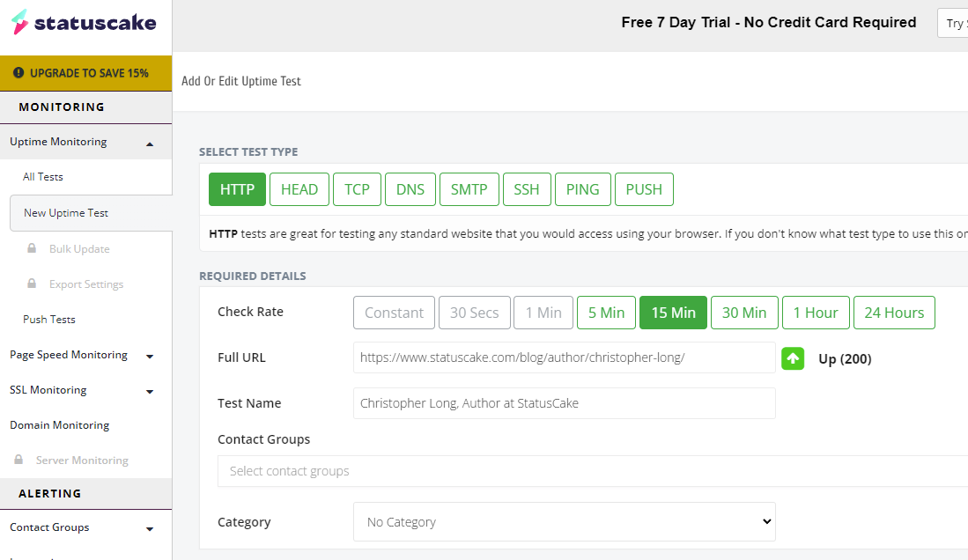The width and height of the screenshot is (968, 560).
Task: Choose the 5 Min check rate
Action: (x=606, y=313)
